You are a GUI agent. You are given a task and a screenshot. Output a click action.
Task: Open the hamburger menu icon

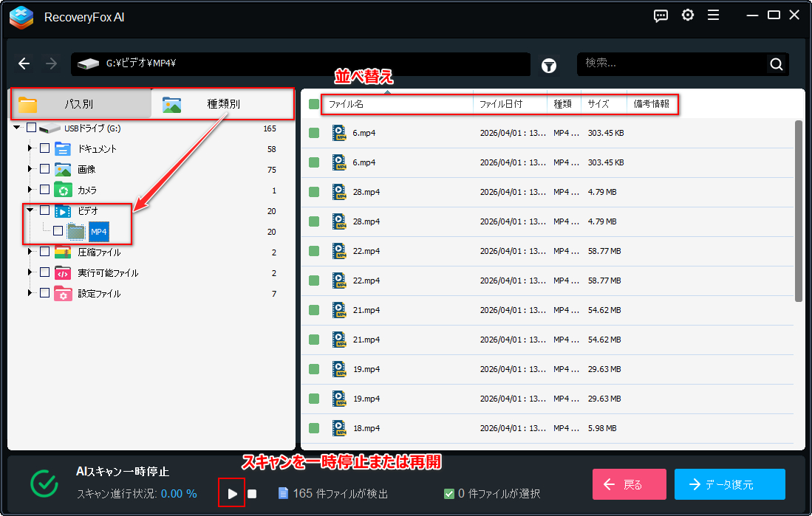pyautogui.click(x=713, y=16)
